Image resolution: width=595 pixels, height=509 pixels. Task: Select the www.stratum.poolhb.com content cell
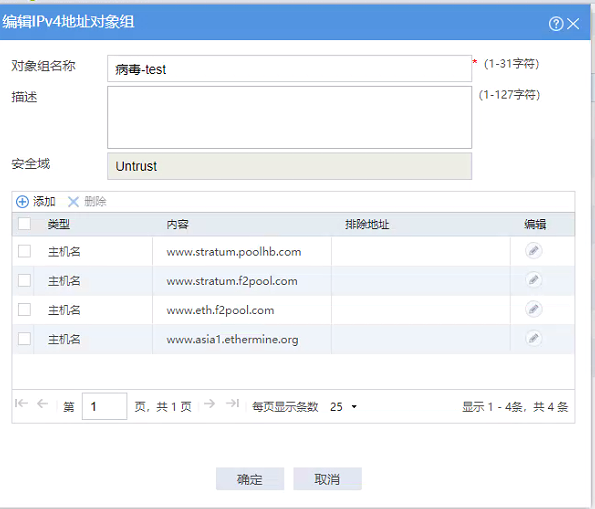[x=242, y=252]
